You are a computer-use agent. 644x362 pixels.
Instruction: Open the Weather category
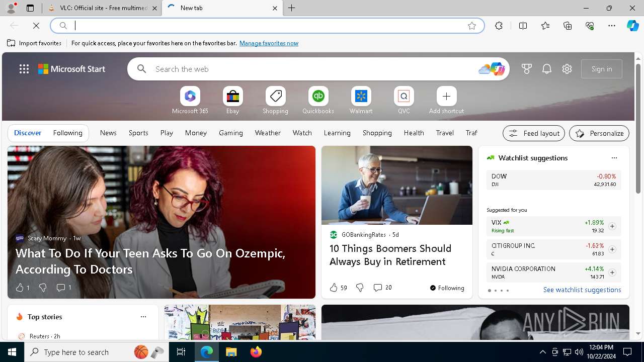(268, 133)
